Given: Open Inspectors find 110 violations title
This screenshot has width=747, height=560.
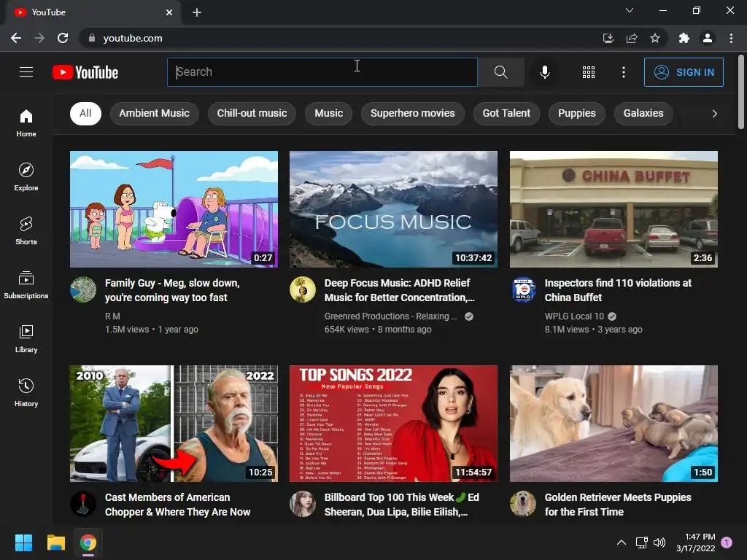Looking at the screenshot, I should (x=618, y=290).
